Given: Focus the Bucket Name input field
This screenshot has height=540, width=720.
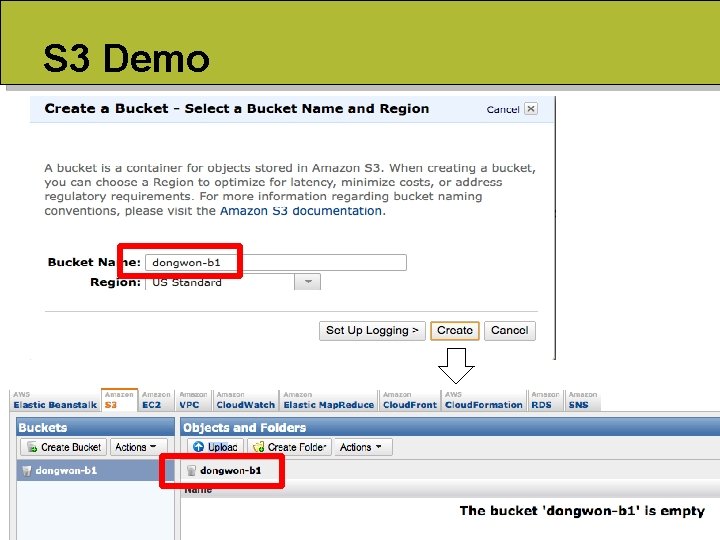Looking at the screenshot, I should (x=276, y=263).
